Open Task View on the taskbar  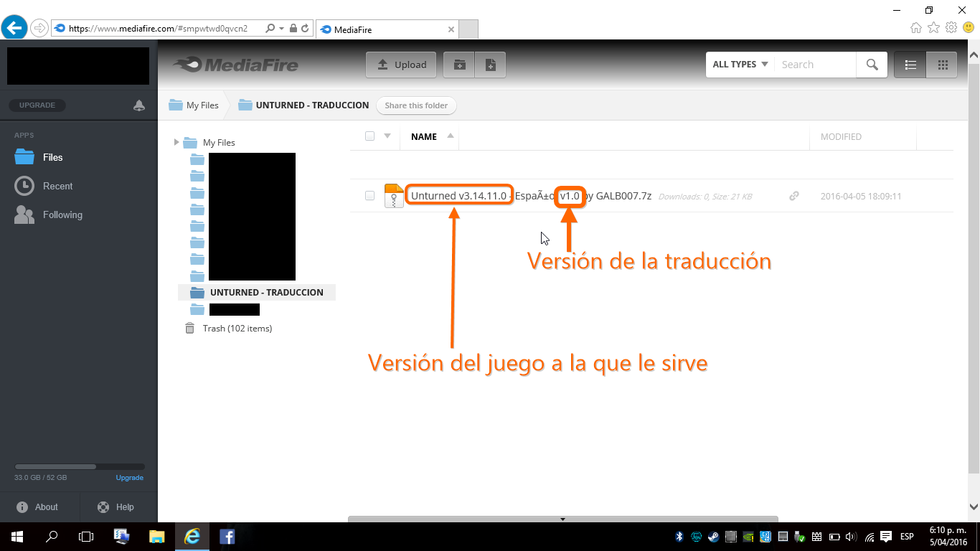[x=86, y=537]
